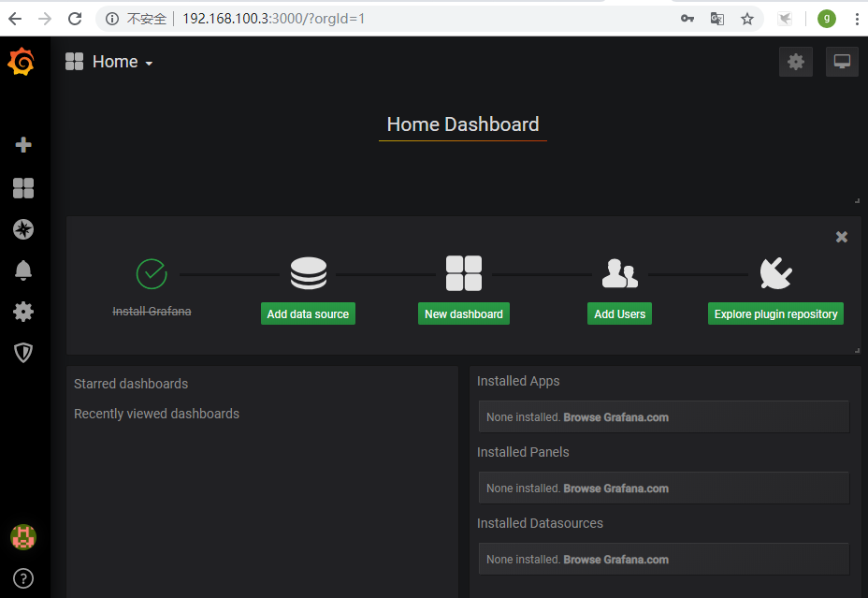Click the green checkmark install icon

click(152, 273)
